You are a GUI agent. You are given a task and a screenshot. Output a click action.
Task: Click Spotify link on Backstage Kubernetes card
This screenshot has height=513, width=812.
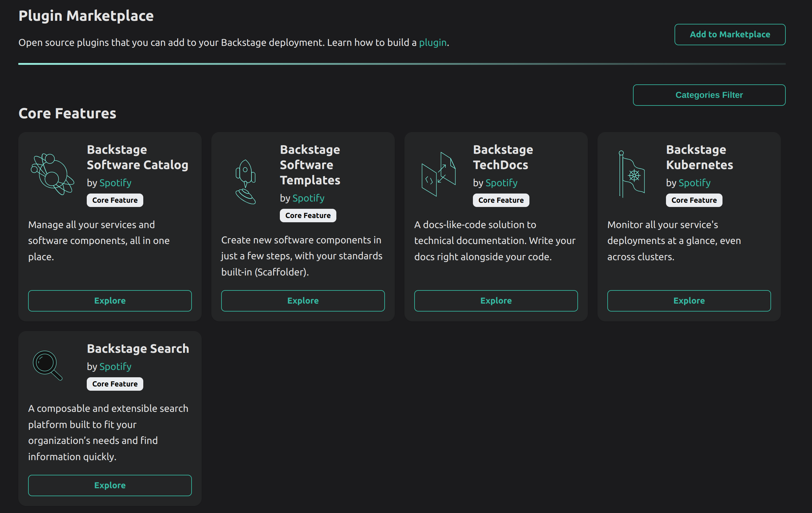tap(694, 183)
